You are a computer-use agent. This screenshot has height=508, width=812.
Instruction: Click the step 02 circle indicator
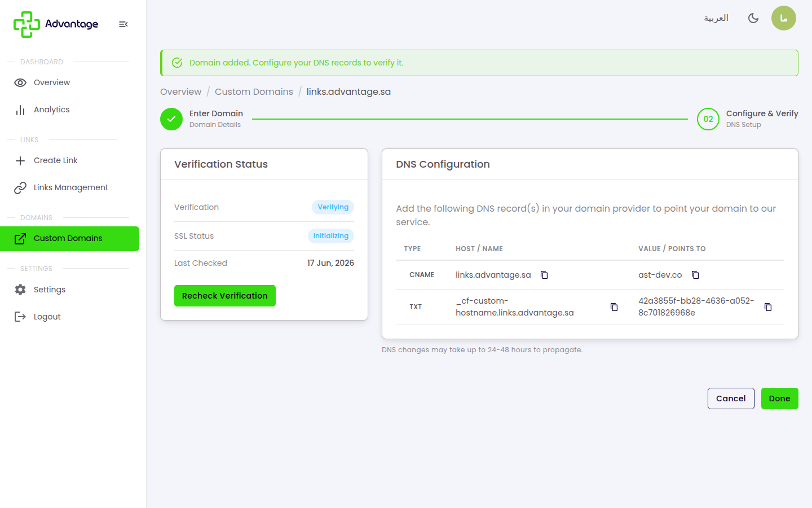pyautogui.click(x=708, y=119)
